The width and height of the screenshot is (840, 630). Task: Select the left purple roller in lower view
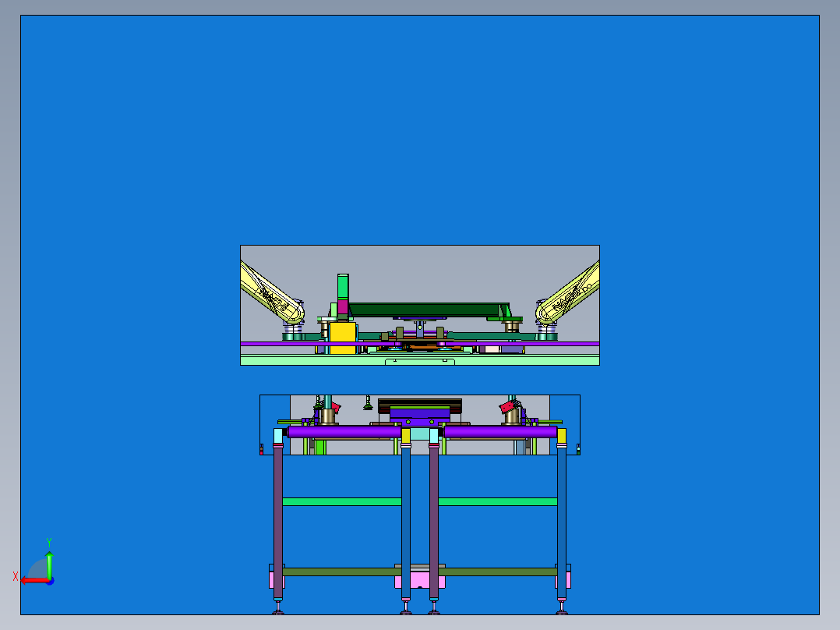tap(344, 432)
